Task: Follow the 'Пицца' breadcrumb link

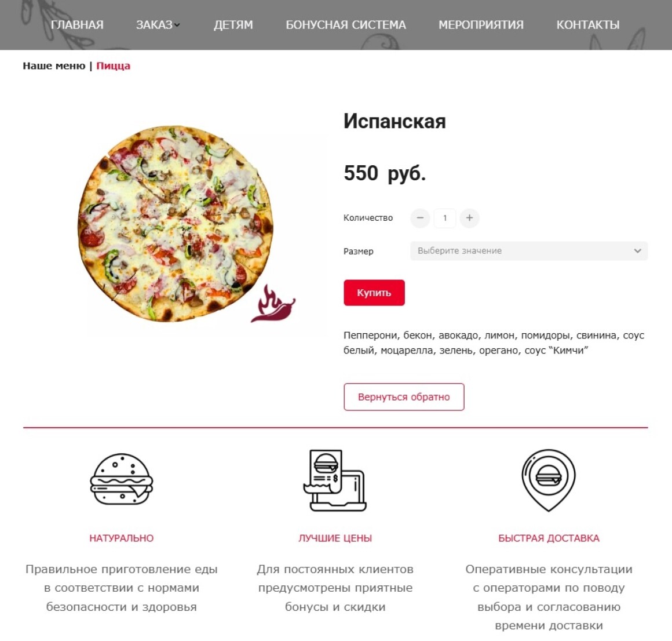Action: point(113,66)
